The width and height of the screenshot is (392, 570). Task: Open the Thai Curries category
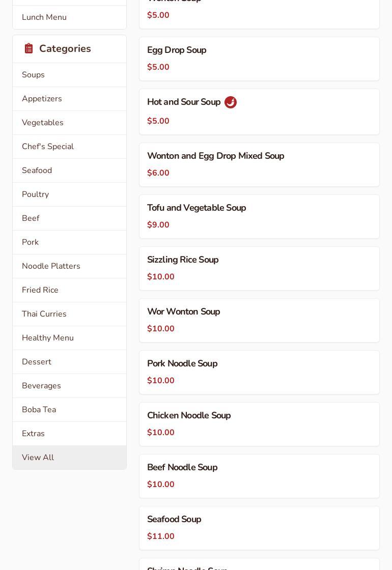coord(44,314)
